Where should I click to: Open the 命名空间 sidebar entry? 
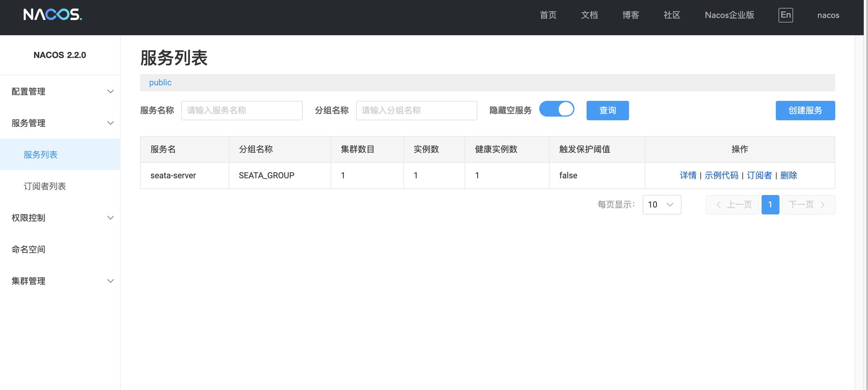point(28,249)
